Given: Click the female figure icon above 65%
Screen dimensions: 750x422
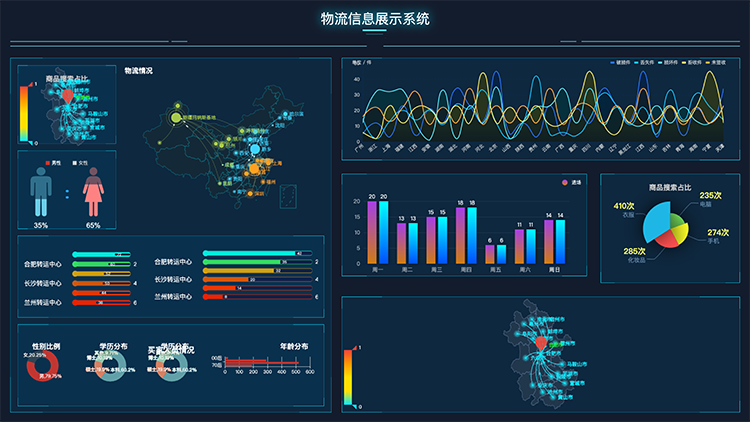Looking at the screenshot, I should (93, 192).
